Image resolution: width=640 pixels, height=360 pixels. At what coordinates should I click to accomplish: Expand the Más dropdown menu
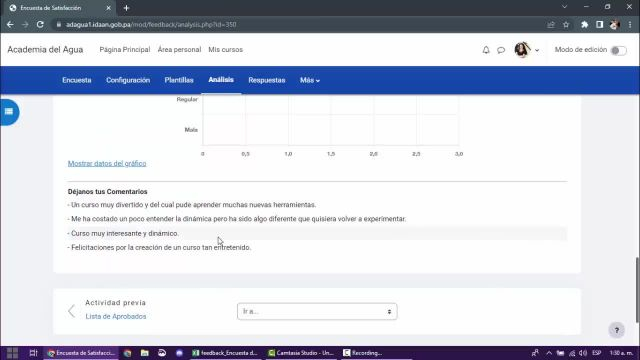coord(310,80)
